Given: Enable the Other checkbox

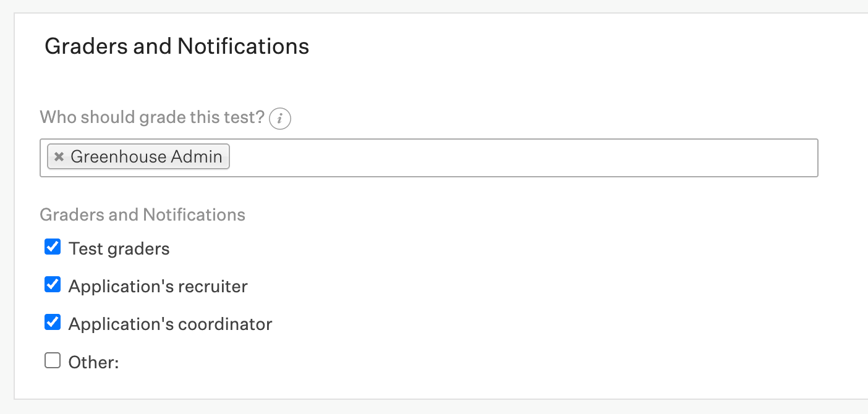Looking at the screenshot, I should 53,361.
